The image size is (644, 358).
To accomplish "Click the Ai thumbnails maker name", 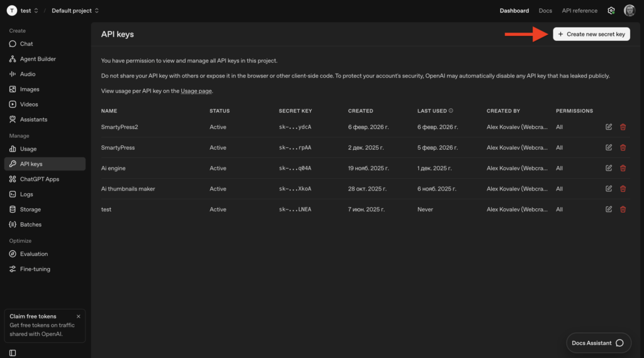I will 128,189.
